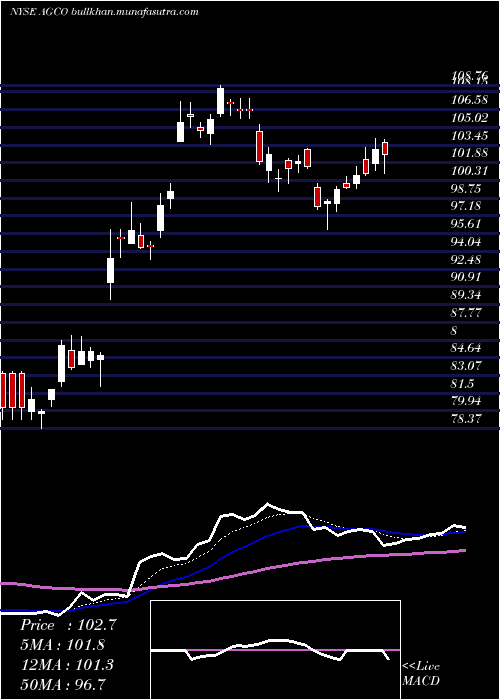This screenshot has width=500, height=700.
Task: Click the 83.07 price axis label
Action: (466, 366)
